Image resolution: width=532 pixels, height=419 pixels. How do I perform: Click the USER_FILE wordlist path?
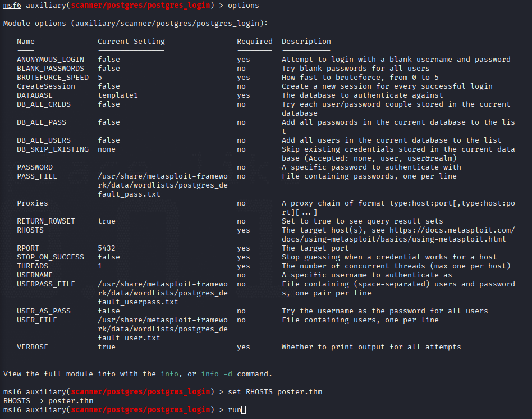(x=163, y=329)
